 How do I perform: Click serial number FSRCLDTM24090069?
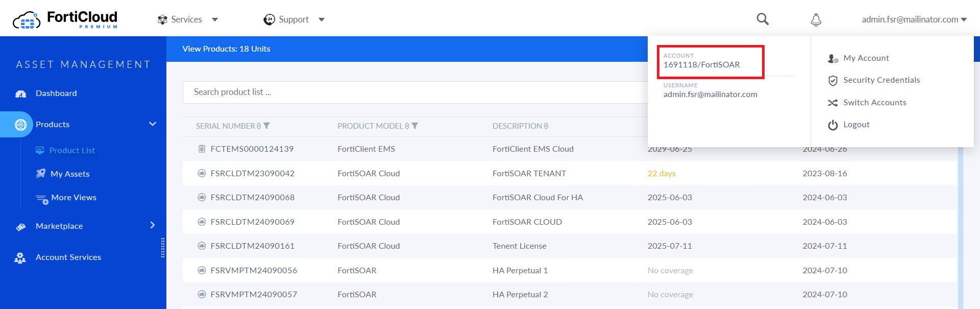pyautogui.click(x=252, y=222)
